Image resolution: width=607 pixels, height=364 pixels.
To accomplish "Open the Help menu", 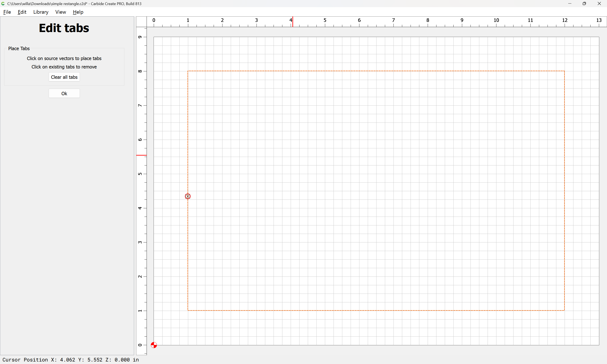I will (x=78, y=12).
